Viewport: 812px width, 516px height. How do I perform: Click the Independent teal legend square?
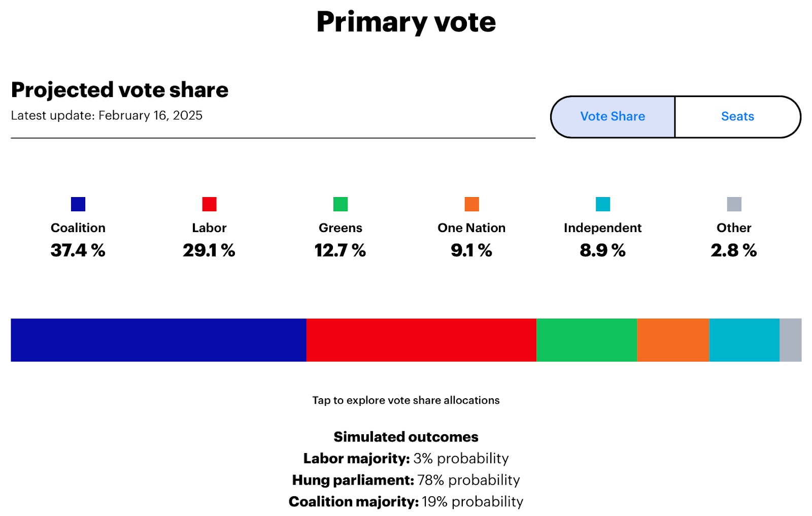pyautogui.click(x=603, y=204)
